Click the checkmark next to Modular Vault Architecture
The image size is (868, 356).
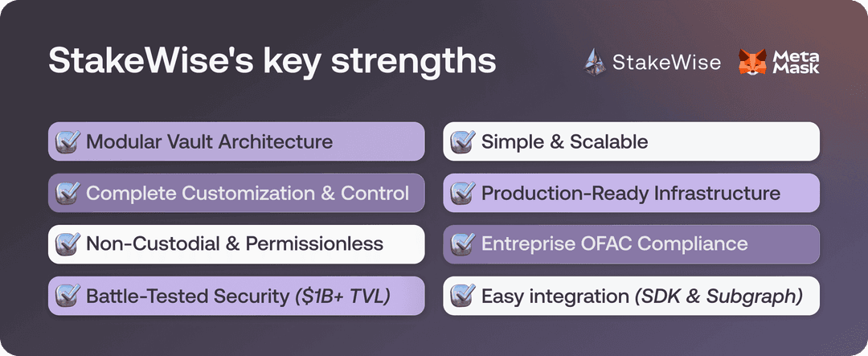(x=68, y=142)
